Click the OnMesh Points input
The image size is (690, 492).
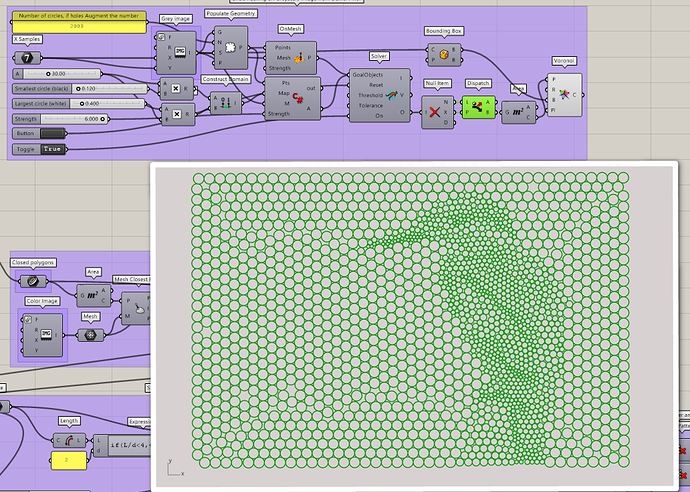pyautogui.click(x=283, y=47)
